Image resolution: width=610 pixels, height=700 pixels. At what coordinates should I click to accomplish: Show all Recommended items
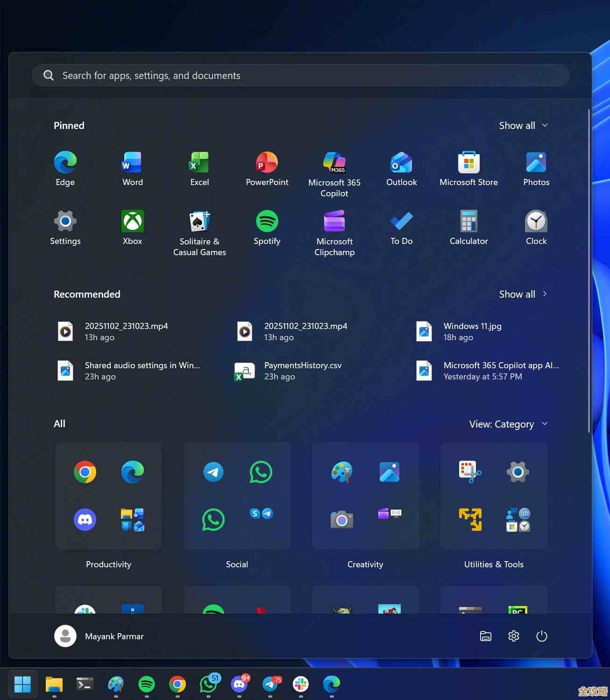click(x=523, y=294)
